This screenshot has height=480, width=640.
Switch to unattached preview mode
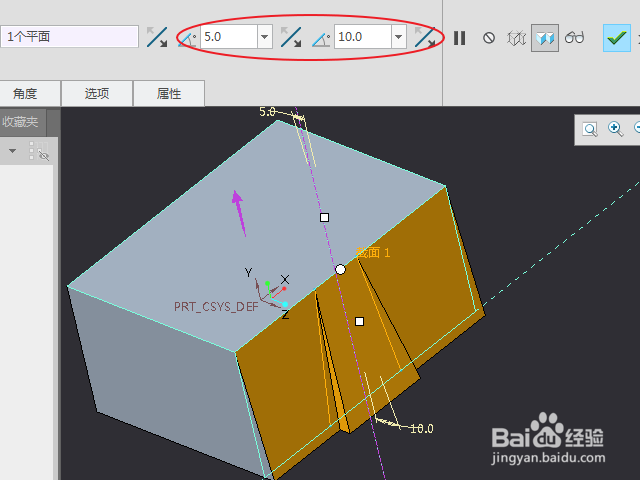click(x=516, y=38)
